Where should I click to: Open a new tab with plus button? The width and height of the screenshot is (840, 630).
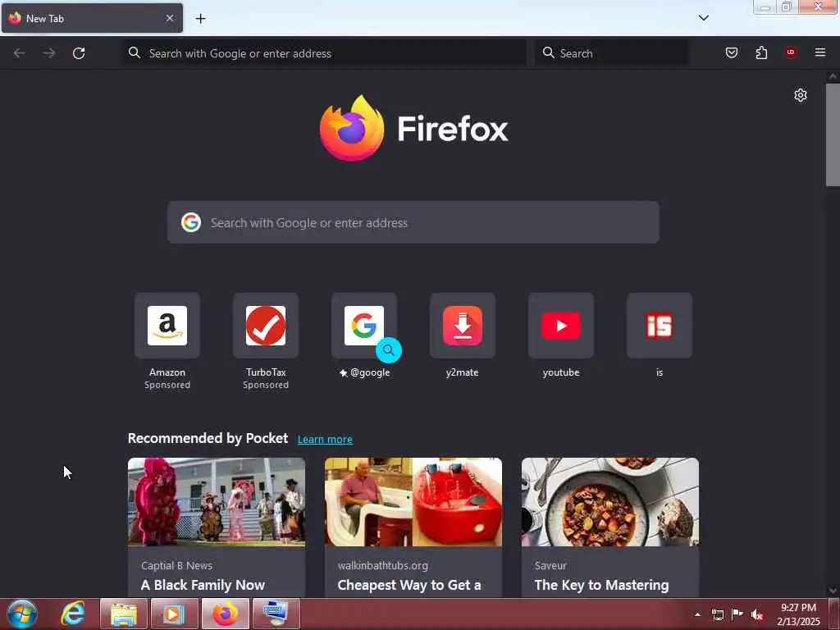point(200,19)
